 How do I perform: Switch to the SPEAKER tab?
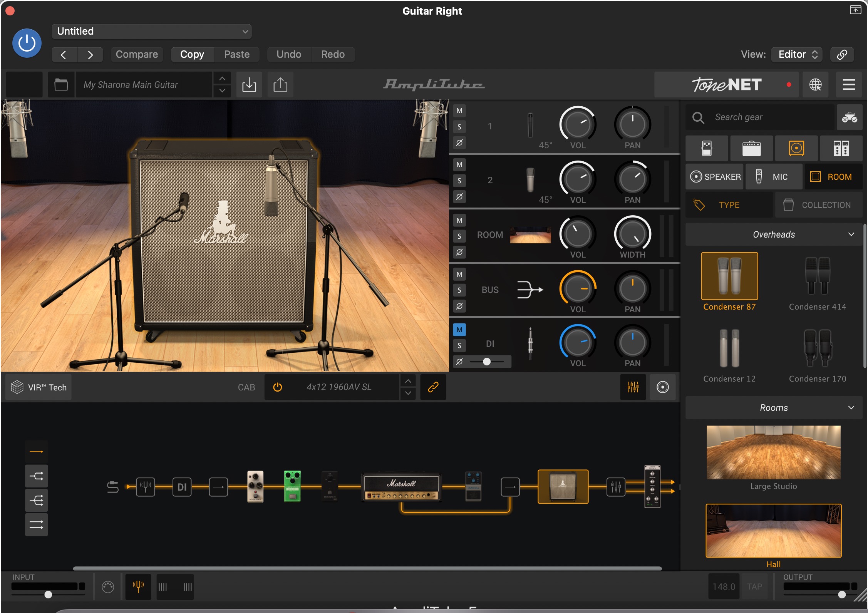pyautogui.click(x=715, y=177)
